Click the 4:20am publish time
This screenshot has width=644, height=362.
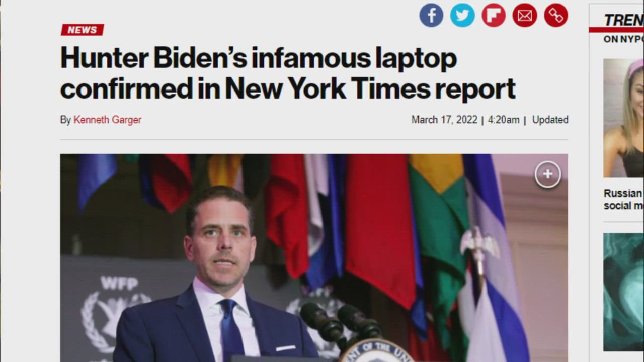pyautogui.click(x=504, y=120)
